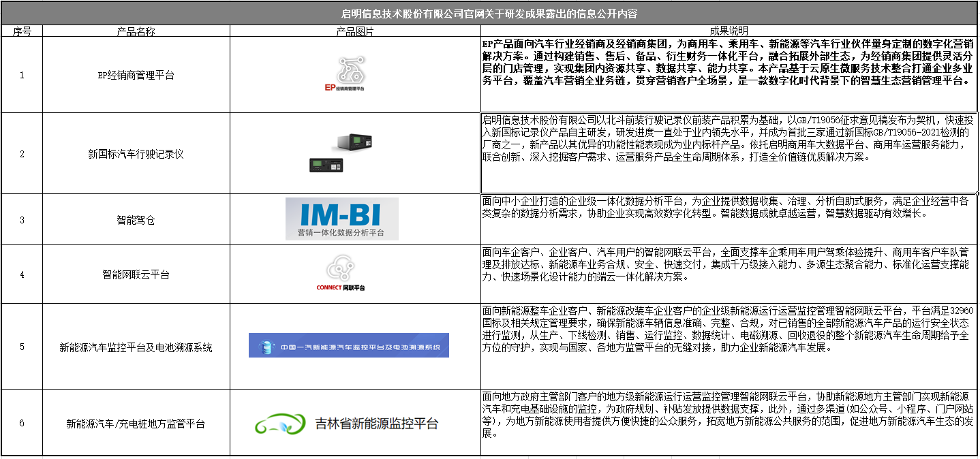
Task: Select the serial number 6 cell
Action: pyautogui.click(x=22, y=424)
